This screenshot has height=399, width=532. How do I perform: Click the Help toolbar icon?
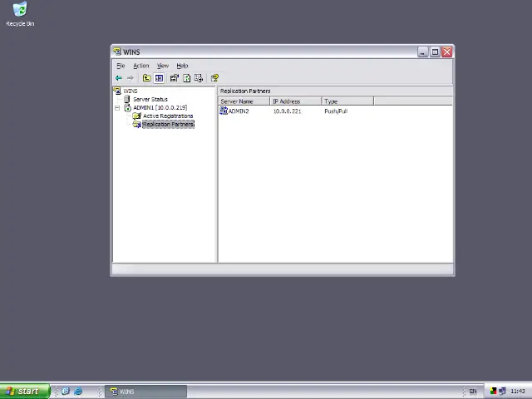pyautogui.click(x=214, y=78)
